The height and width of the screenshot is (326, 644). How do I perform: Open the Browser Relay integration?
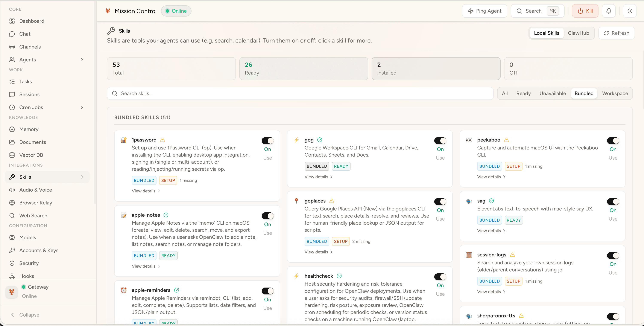35,203
